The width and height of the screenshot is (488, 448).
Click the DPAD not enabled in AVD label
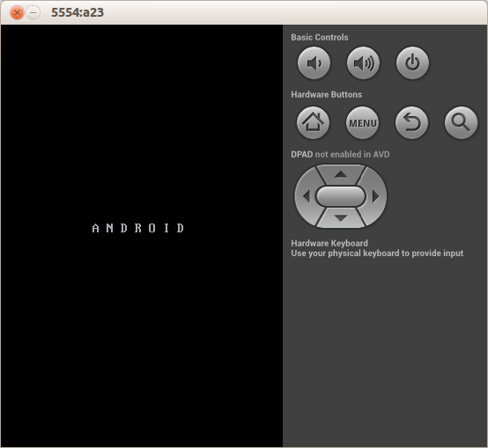[340, 154]
